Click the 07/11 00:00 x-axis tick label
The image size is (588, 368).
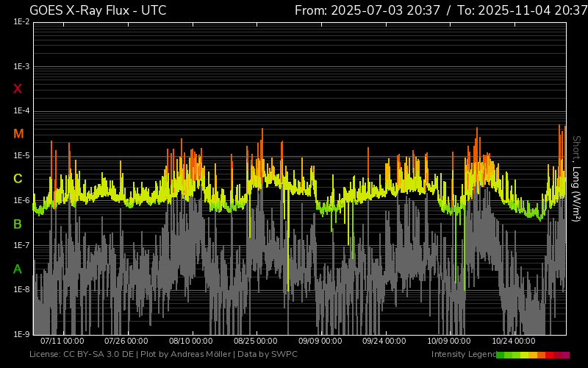62,342
